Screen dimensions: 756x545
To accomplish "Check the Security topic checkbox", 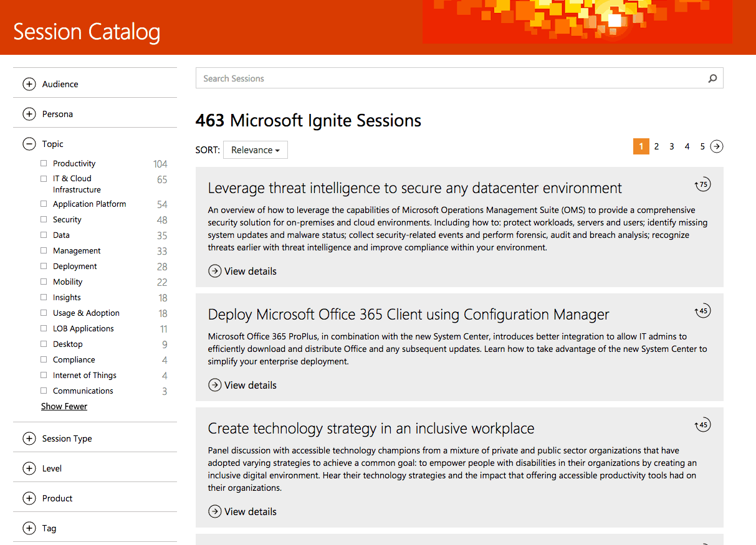I will click(x=44, y=219).
